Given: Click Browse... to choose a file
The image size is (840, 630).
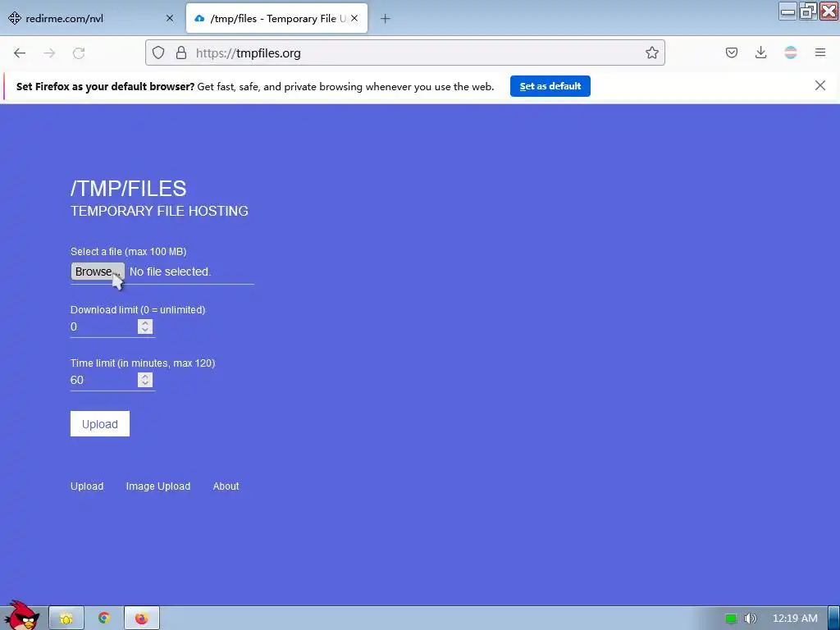Looking at the screenshot, I should coord(98,272).
